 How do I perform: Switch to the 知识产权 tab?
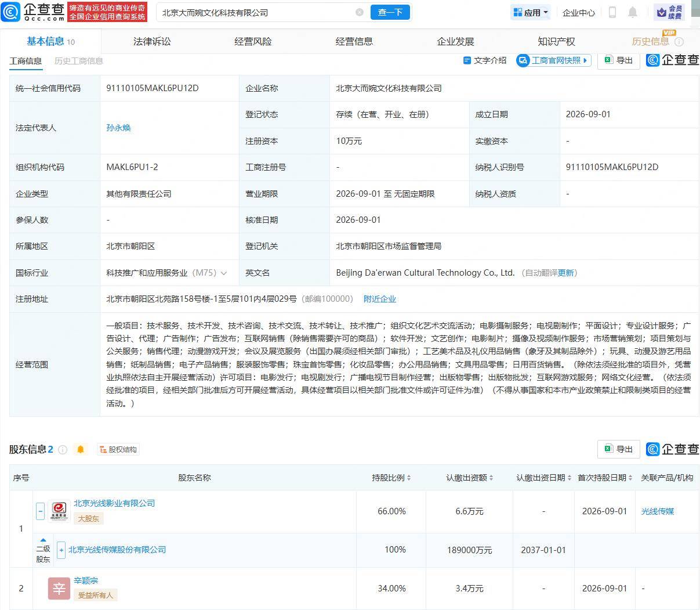pos(556,41)
